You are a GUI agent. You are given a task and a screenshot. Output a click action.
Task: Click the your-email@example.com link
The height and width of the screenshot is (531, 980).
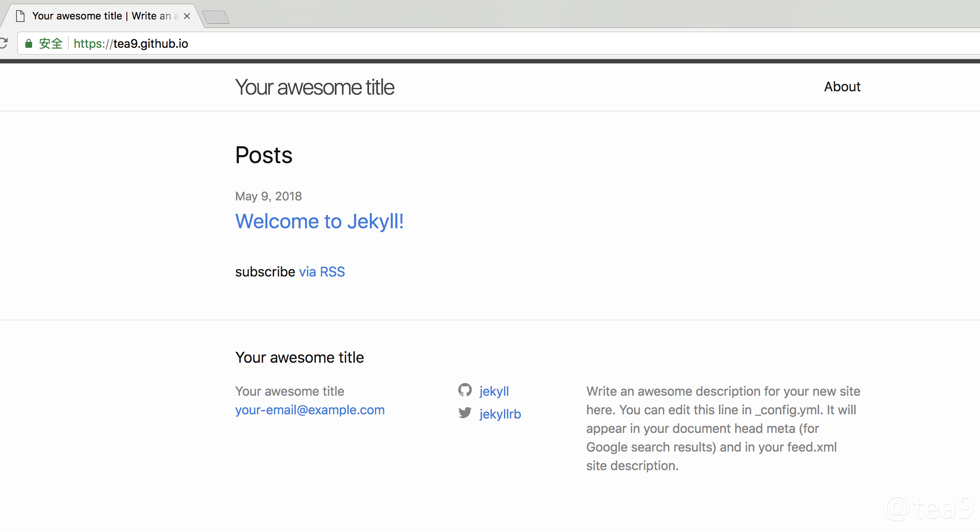[309, 410]
